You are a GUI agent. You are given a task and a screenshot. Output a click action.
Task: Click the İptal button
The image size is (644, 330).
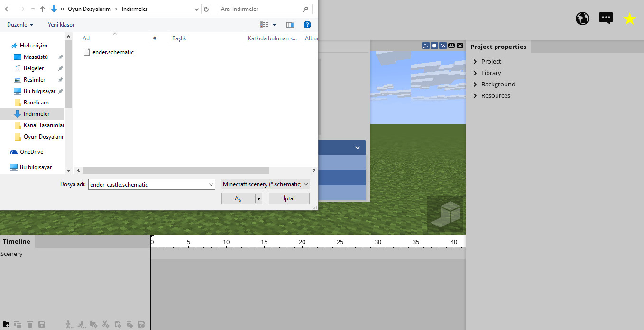pos(289,198)
